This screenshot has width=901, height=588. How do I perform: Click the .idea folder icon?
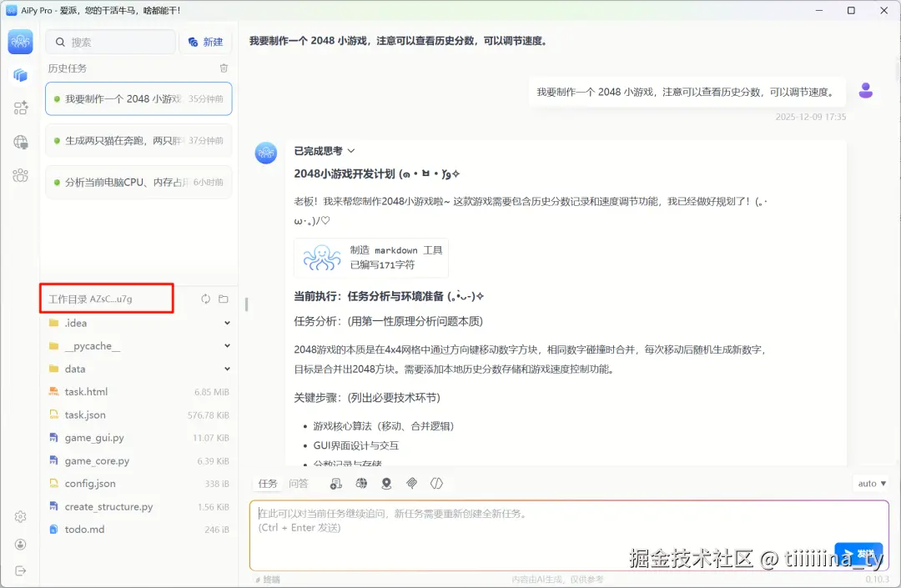53,323
